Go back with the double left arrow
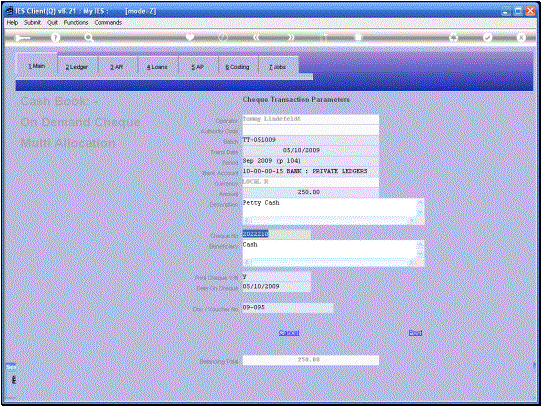The image size is (541, 406). pyautogui.click(x=256, y=38)
